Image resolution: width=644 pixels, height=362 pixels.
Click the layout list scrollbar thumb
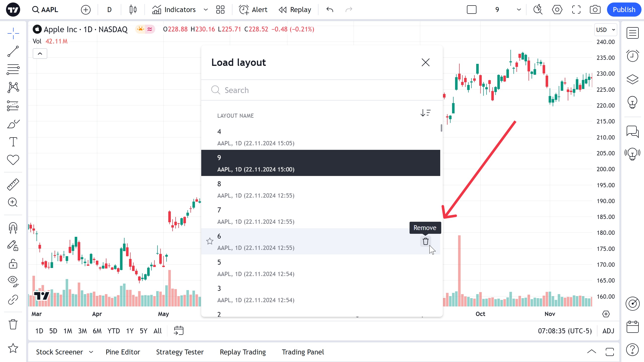coord(441,128)
